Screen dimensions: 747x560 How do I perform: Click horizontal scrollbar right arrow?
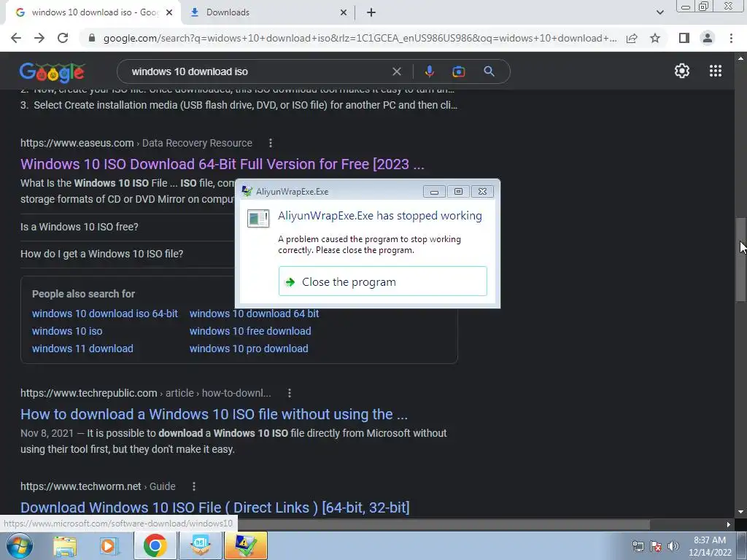click(x=729, y=525)
